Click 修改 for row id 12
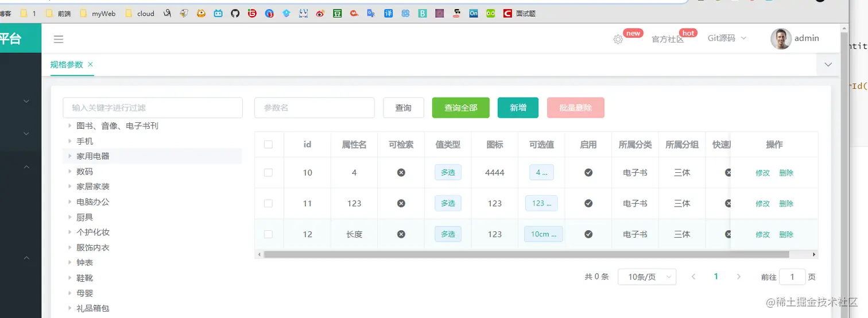 tap(763, 234)
